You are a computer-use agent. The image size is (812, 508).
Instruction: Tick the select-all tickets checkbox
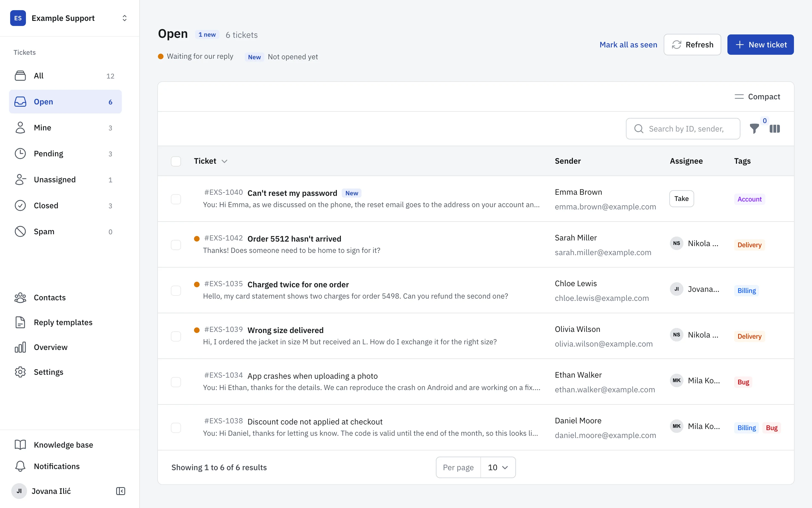click(x=176, y=161)
